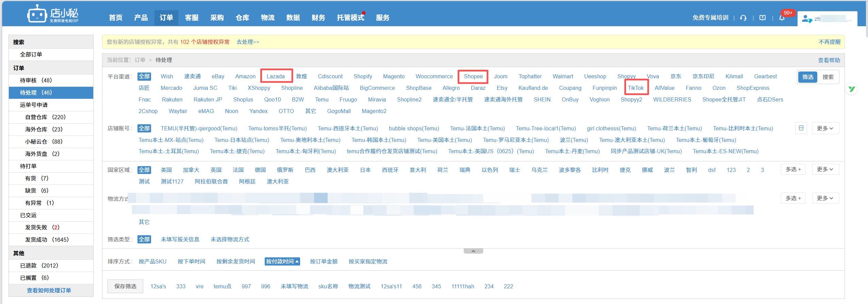Open the 产品 menu
The width and height of the screenshot is (868, 304).
click(141, 18)
